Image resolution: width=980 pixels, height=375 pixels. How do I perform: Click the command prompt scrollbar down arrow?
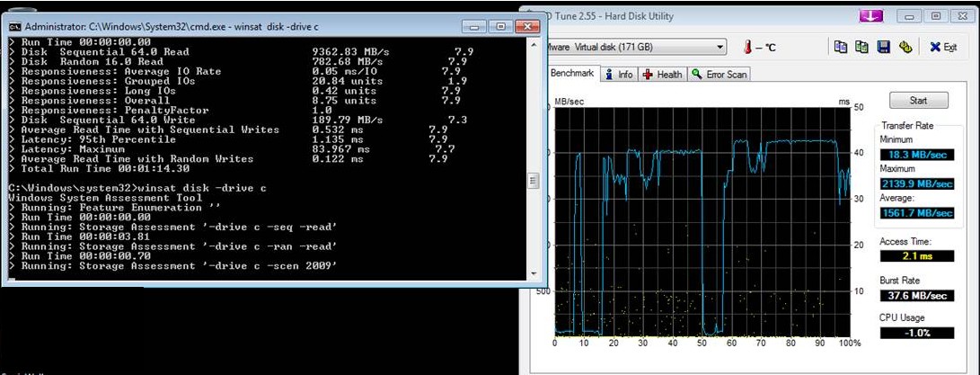(x=534, y=273)
